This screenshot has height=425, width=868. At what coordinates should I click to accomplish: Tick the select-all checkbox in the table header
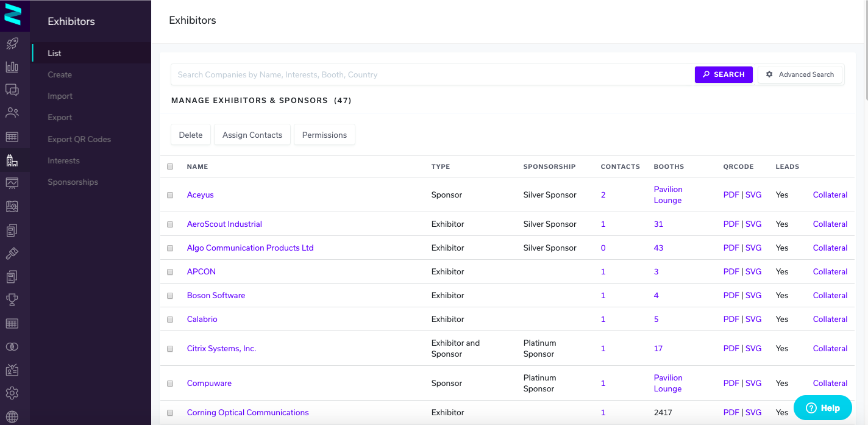point(170,166)
